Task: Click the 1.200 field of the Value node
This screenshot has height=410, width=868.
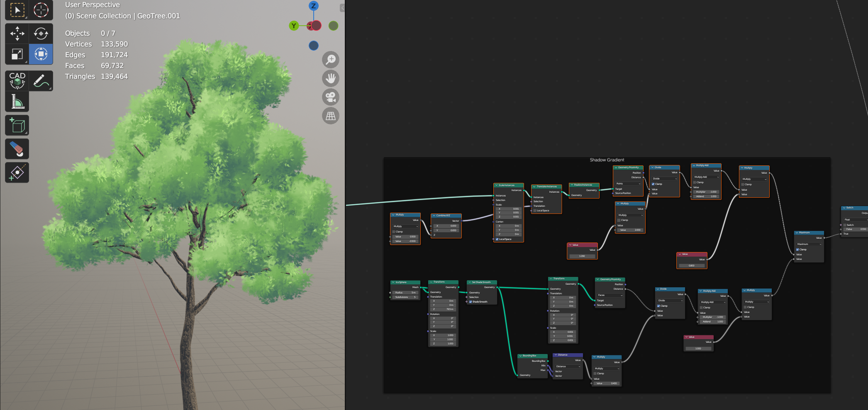Action: (582, 256)
